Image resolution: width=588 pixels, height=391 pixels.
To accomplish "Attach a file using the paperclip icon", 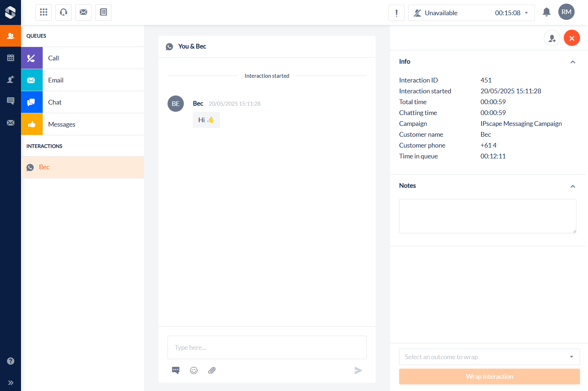I will coord(212,370).
